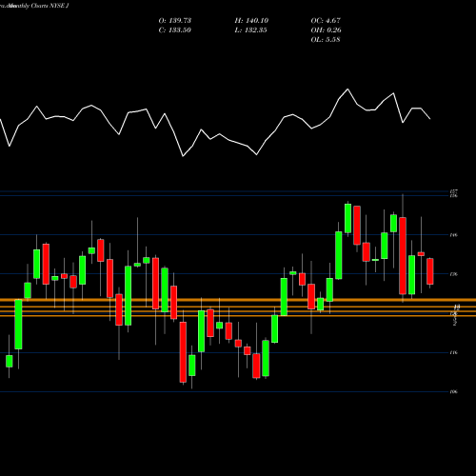
Task: Click the 106 price axis label
Action: click(454, 392)
